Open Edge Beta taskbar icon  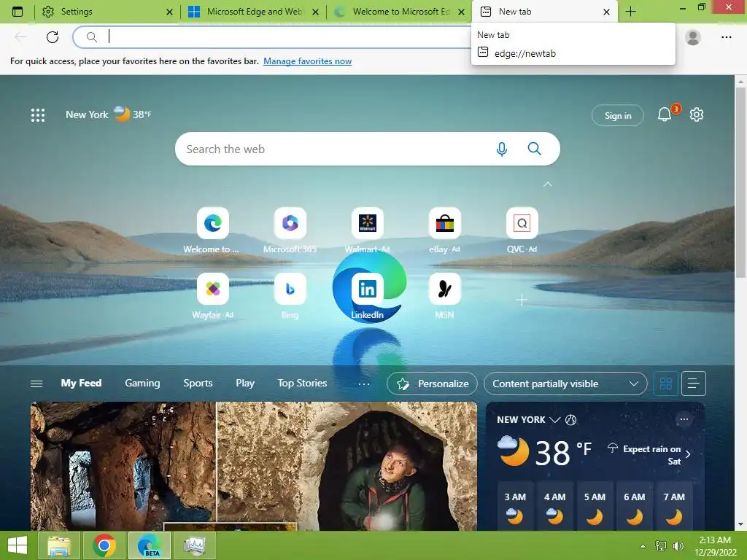coord(150,545)
